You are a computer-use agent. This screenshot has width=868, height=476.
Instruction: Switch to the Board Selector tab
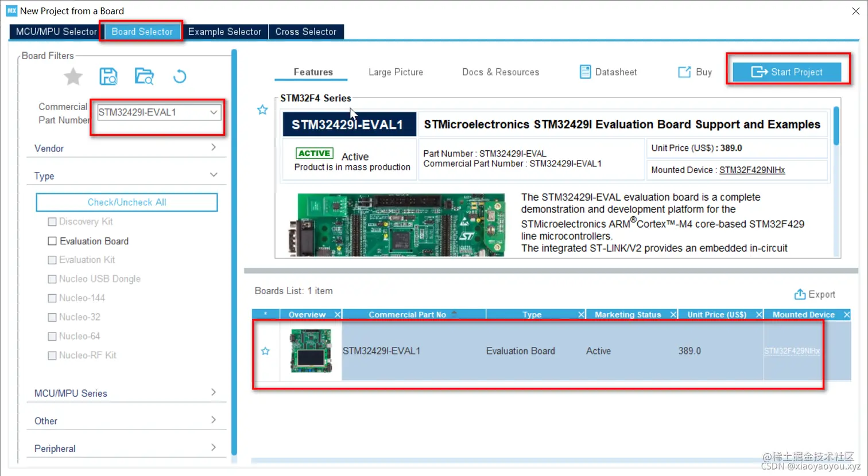(x=142, y=32)
